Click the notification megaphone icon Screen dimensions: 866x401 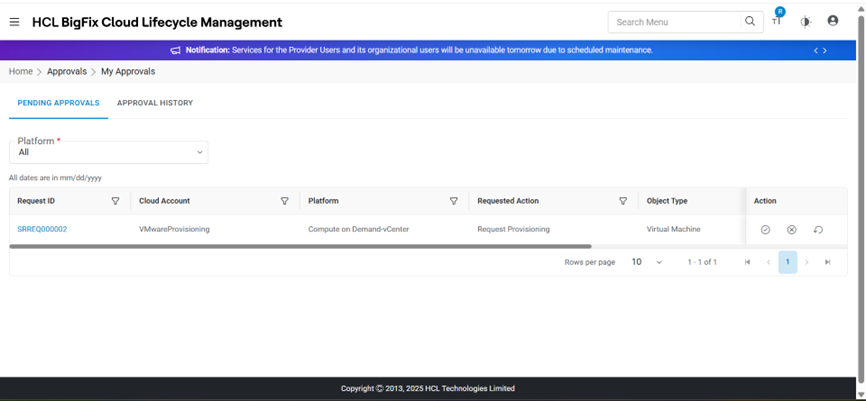click(x=176, y=50)
